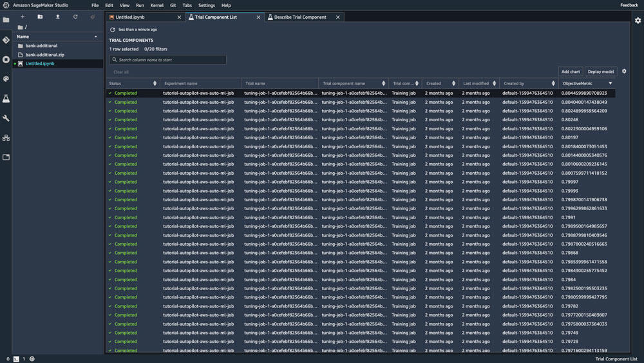Open the Kernel menu
Viewport: 644px width, 363px height.
point(157,5)
